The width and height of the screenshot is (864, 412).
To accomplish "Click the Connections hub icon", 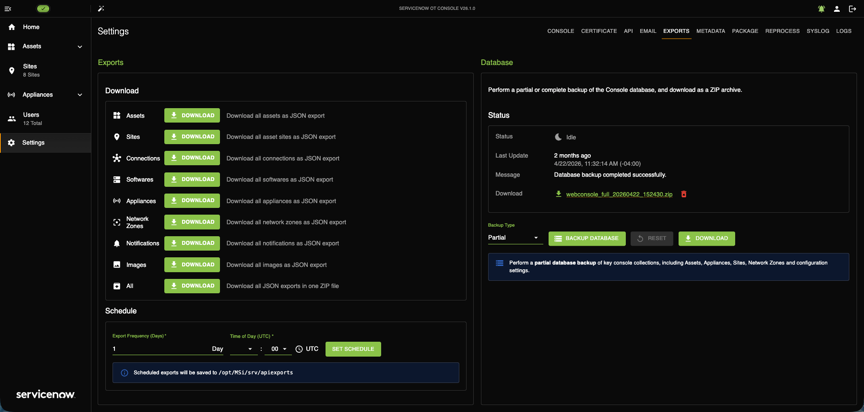I will point(116,158).
